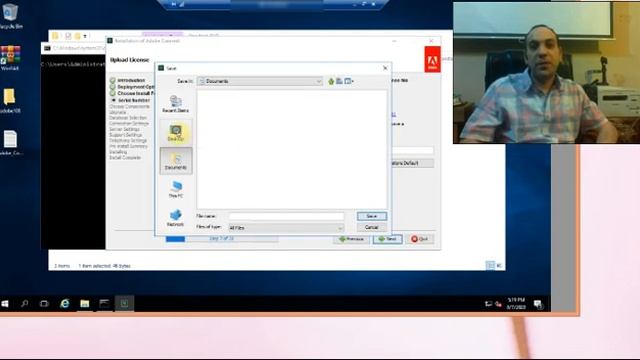The width and height of the screenshot is (640, 360).
Task: Open the notification center icon
Action: click(538, 304)
